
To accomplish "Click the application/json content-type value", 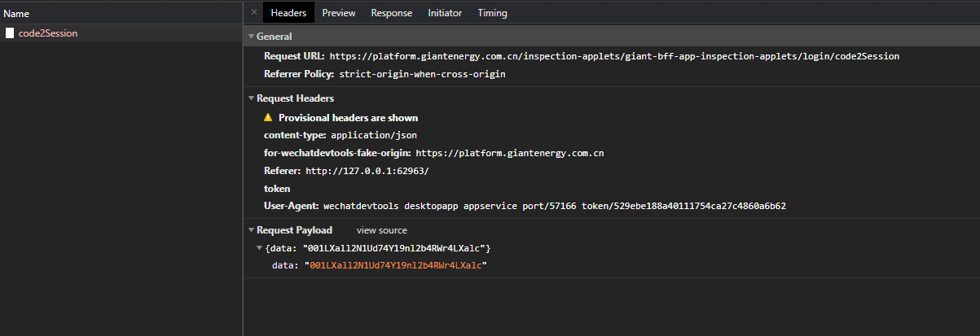I will 374,135.
